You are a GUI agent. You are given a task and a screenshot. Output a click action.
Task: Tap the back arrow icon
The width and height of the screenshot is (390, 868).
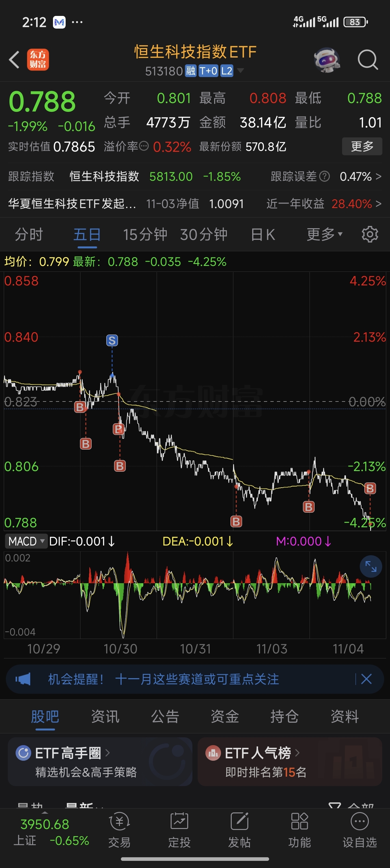point(14,60)
